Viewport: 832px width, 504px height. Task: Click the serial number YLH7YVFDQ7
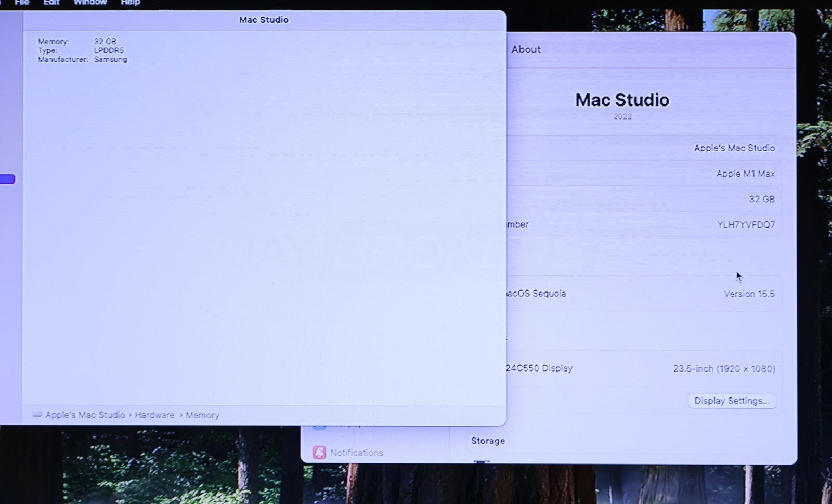746,224
